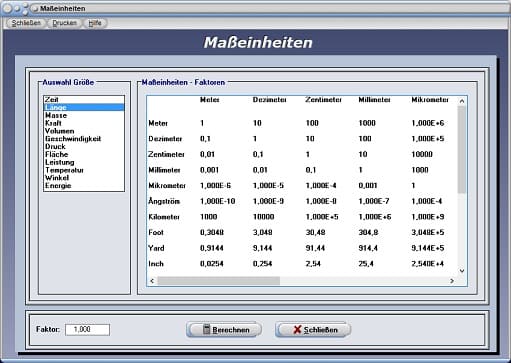Image resolution: width=511 pixels, height=363 pixels.
Task: Click the Foot row label
Action: (156, 232)
